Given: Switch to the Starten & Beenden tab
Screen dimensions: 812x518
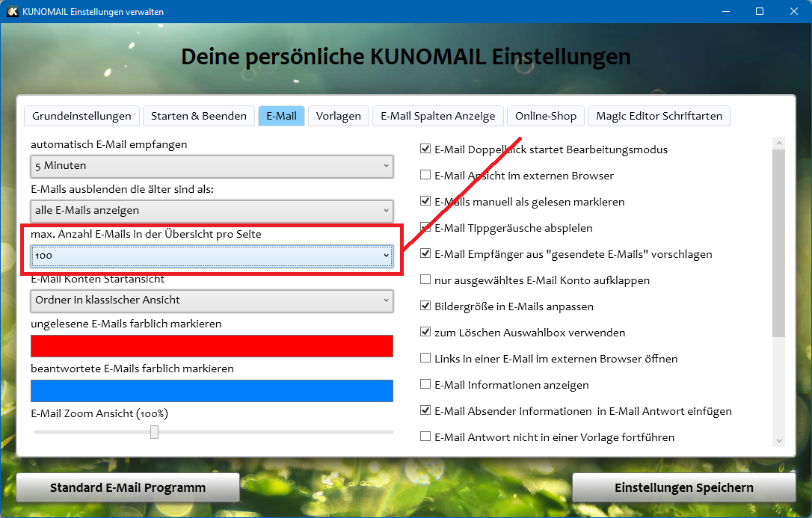Looking at the screenshot, I should [x=199, y=116].
